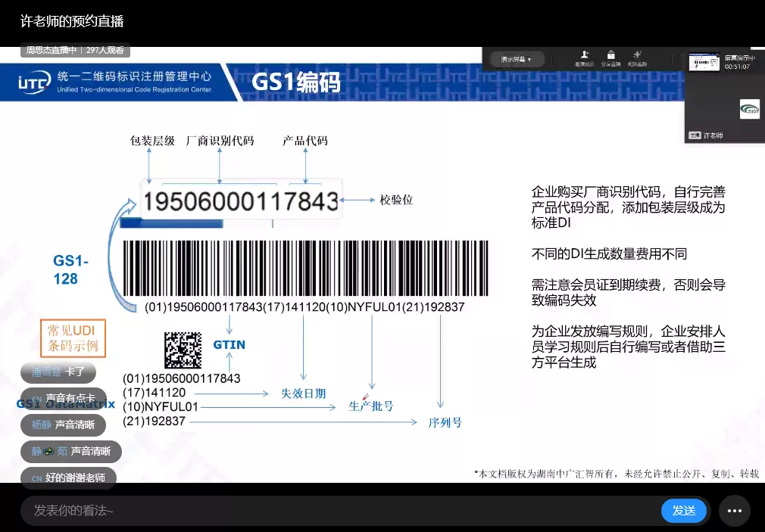The image size is (765, 532).
Task: Click the 许老师的预约直播 title
Action: pyautogui.click(x=72, y=21)
